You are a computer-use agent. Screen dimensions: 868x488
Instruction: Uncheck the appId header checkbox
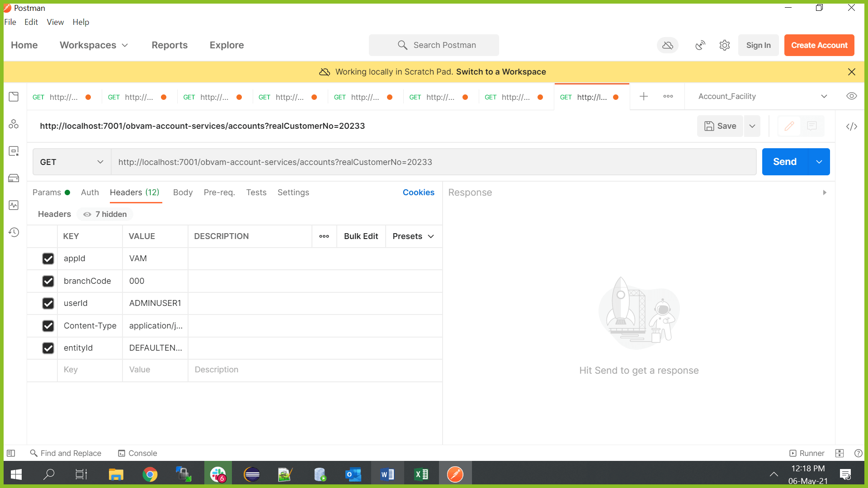[x=48, y=258]
